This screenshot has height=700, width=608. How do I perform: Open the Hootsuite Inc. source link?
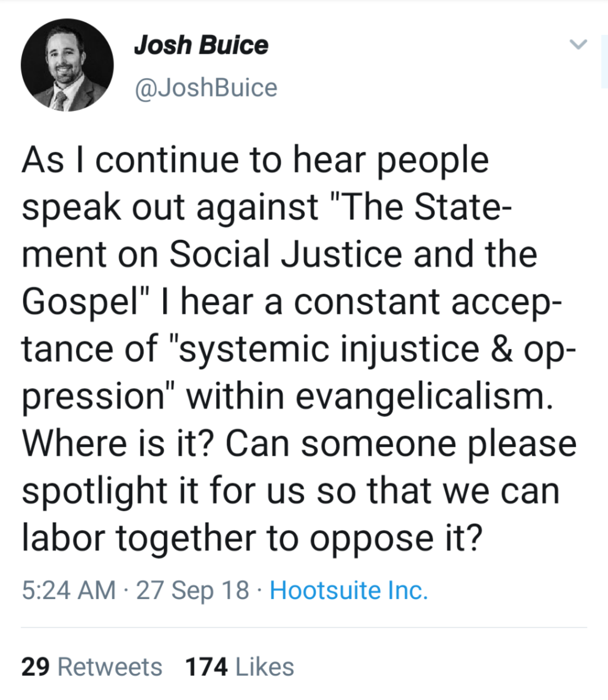click(x=349, y=590)
